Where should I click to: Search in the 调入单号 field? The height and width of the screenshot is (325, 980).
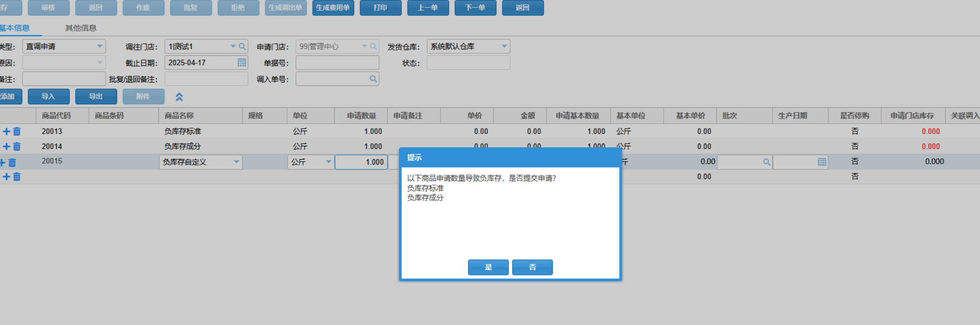click(x=373, y=79)
